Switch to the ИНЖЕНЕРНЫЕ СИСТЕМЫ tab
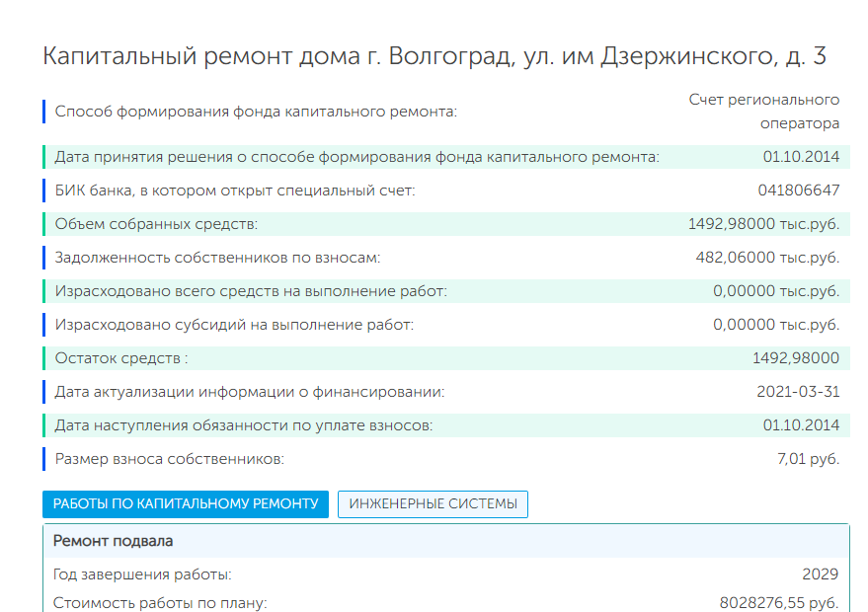The image size is (868, 612). pos(433,504)
